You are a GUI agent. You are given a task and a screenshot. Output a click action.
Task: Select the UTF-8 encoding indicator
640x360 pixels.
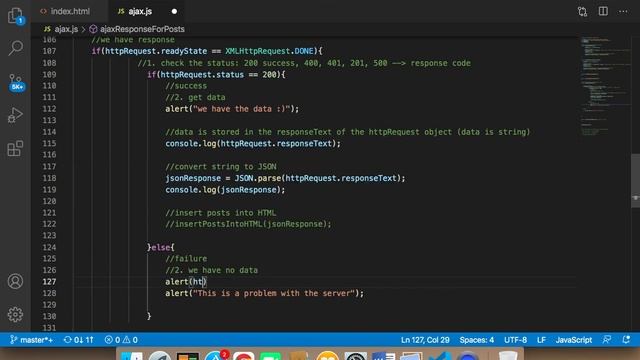(515, 340)
